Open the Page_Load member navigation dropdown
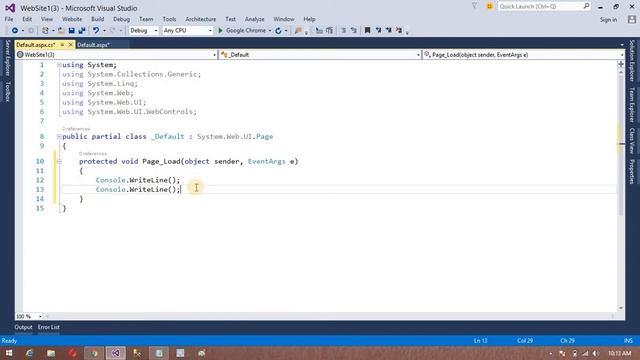 tap(524, 55)
